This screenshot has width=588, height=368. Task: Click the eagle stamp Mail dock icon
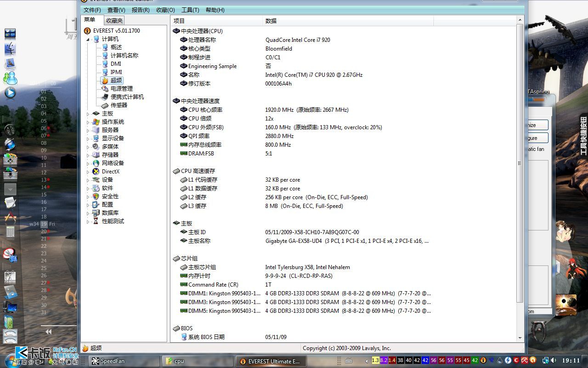click(10, 63)
